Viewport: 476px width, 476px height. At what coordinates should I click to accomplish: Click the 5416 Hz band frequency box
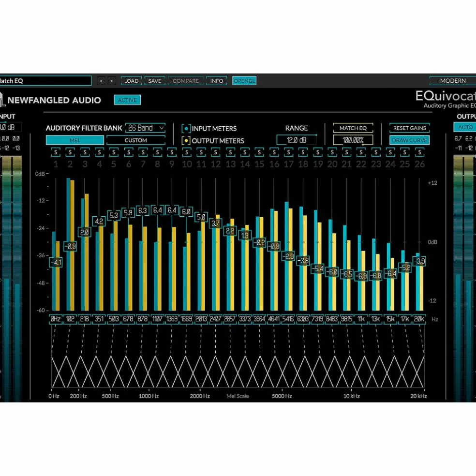click(288, 319)
